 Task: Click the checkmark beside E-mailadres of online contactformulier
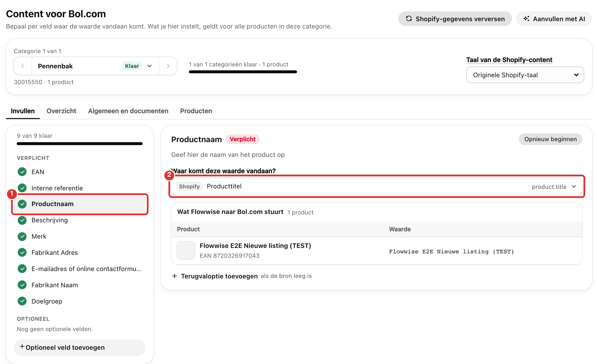(x=22, y=269)
